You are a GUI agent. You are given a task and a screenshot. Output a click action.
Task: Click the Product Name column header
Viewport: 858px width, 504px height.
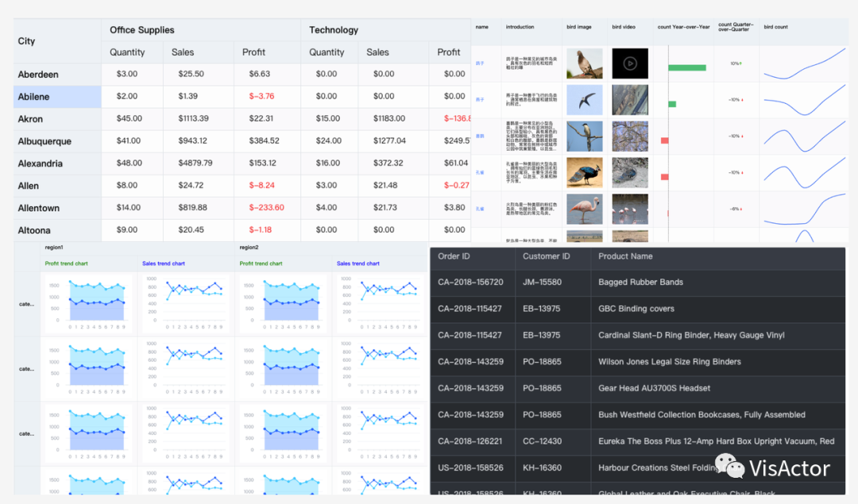tap(718, 256)
